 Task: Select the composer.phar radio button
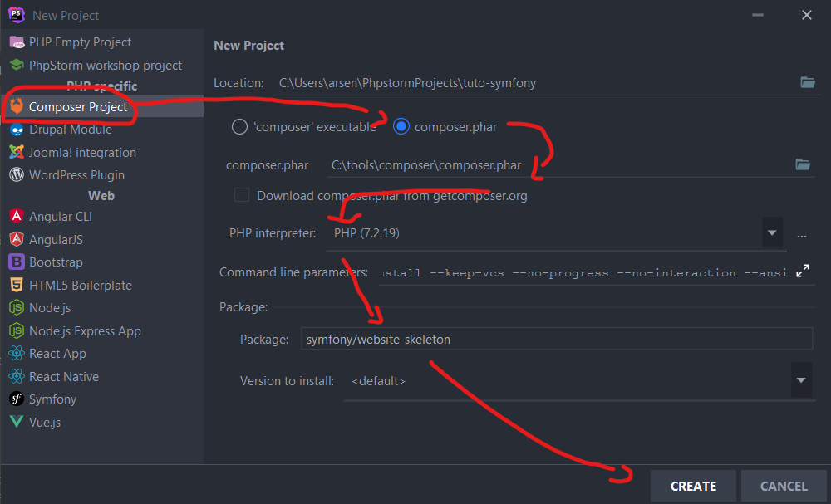click(x=401, y=127)
